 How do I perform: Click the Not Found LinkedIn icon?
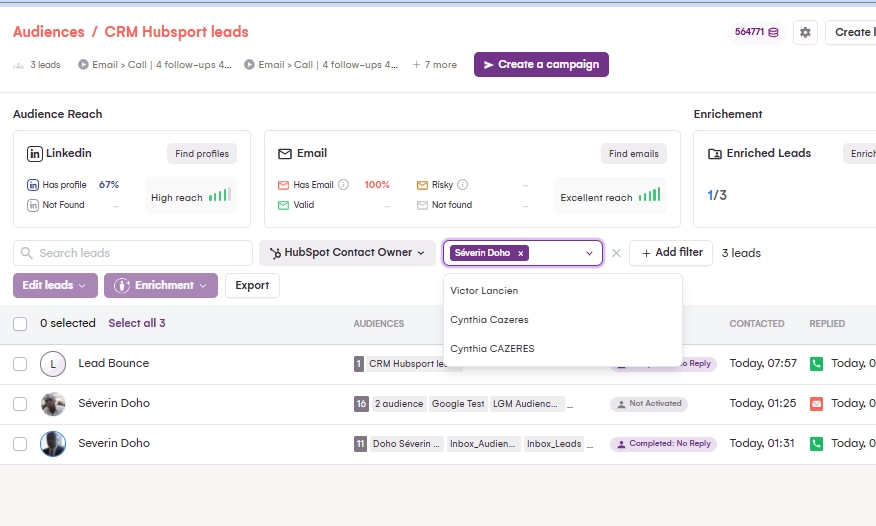[33, 205]
